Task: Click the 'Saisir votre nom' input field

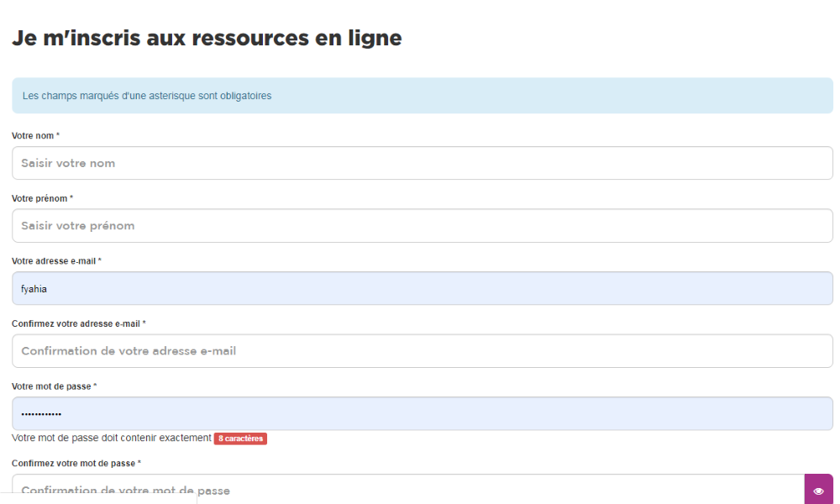Action: pos(422,163)
